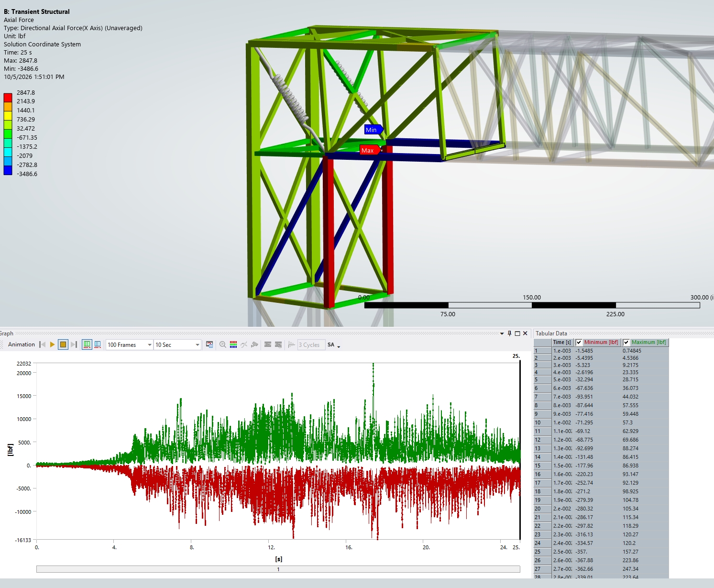
Task: Play the result animation
Action: point(53,344)
